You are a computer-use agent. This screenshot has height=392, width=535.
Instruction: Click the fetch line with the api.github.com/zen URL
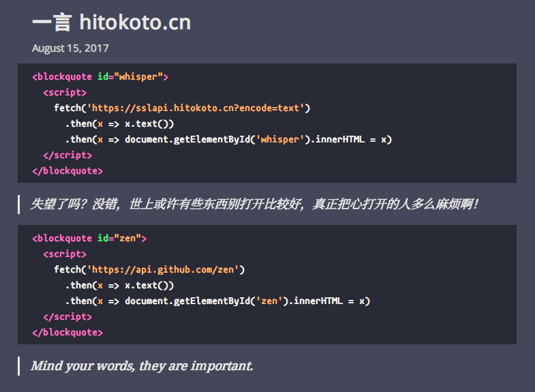tap(149, 269)
